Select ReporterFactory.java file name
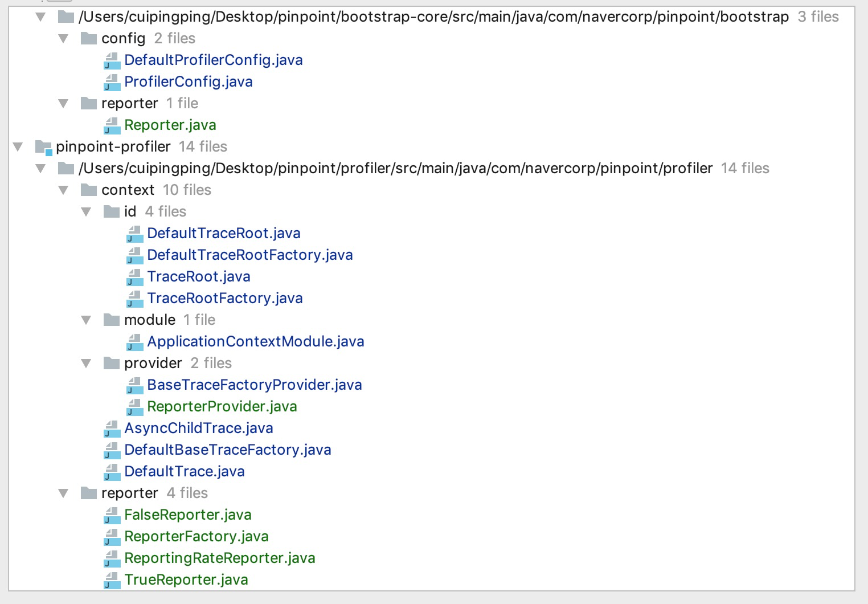 point(196,536)
